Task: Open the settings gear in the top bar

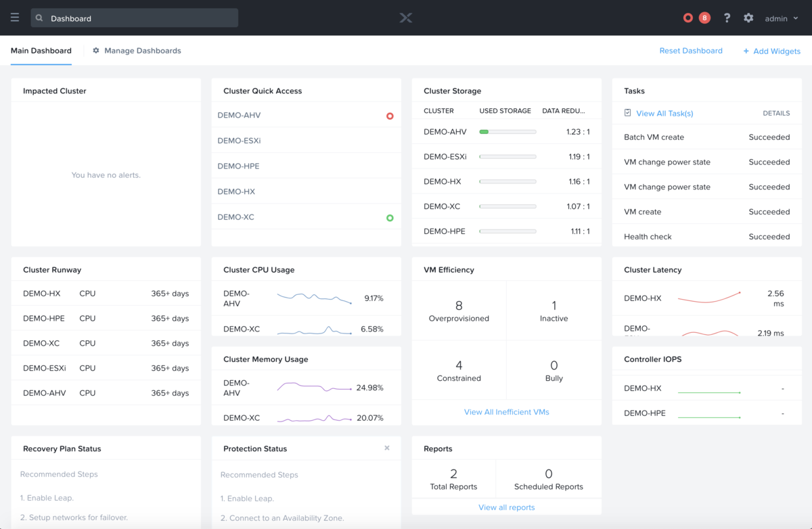Action: tap(748, 18)
